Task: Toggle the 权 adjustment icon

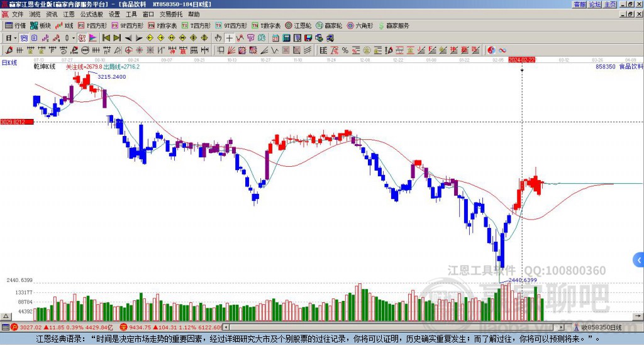Action: click(82, 38)
